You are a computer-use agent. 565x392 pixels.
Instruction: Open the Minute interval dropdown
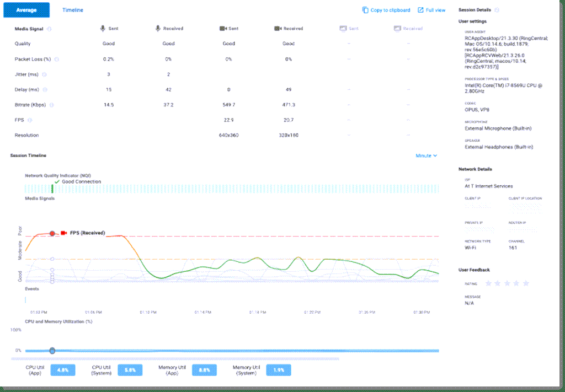pos(425,155)
